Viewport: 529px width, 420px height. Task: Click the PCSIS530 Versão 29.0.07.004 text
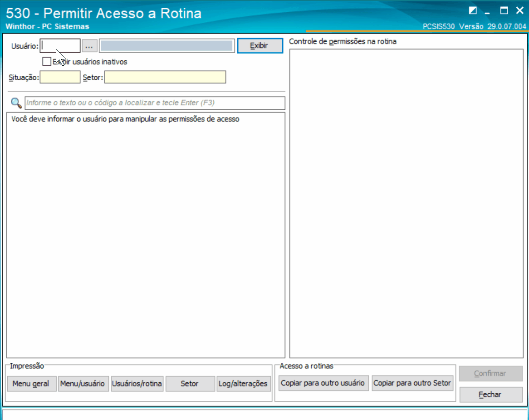coord(474,26)
